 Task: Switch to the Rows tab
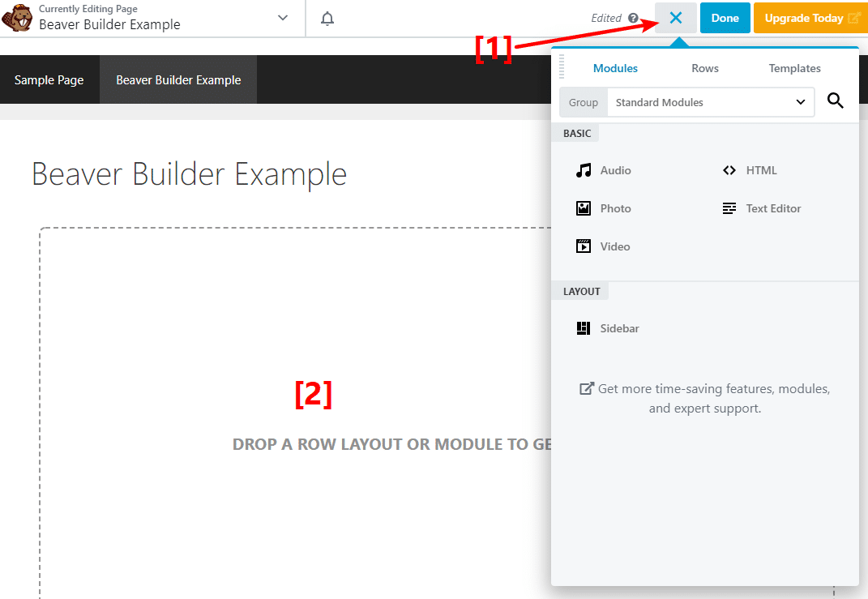705,68
